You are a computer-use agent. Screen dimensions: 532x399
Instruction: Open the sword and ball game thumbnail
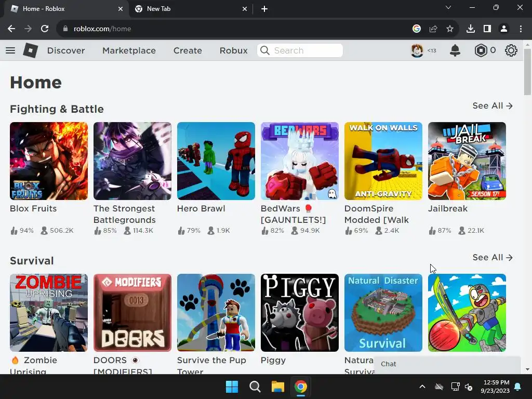click(x=467, y=312)
